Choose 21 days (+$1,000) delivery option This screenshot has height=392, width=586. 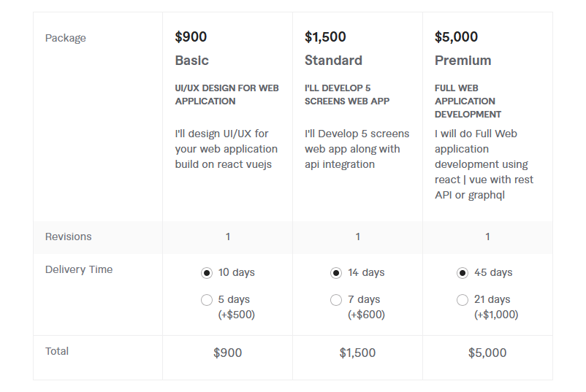[x=463, y=300]
